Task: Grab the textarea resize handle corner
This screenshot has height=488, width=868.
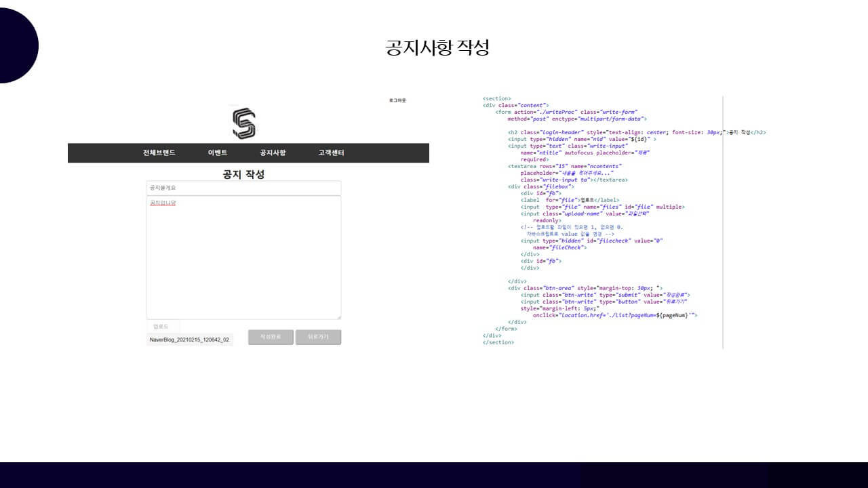Action: [x=338, y=317]
